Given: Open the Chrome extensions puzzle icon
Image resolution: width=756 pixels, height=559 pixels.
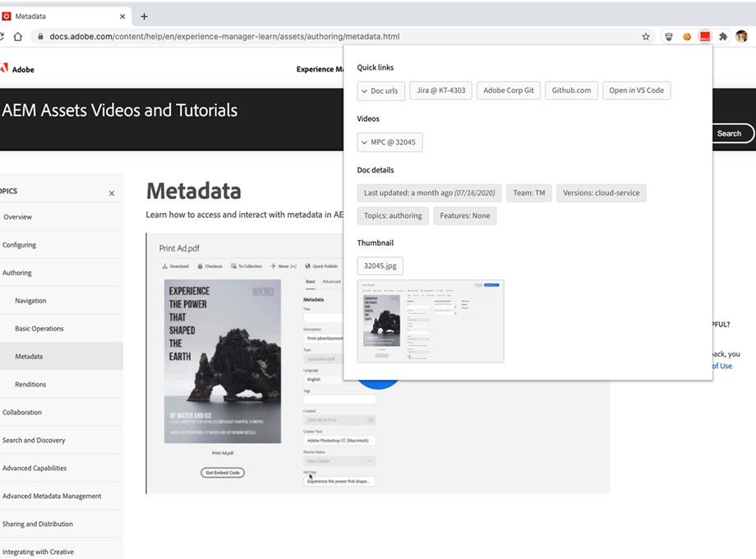Looking at the screenshot, I should coord(723,36).
